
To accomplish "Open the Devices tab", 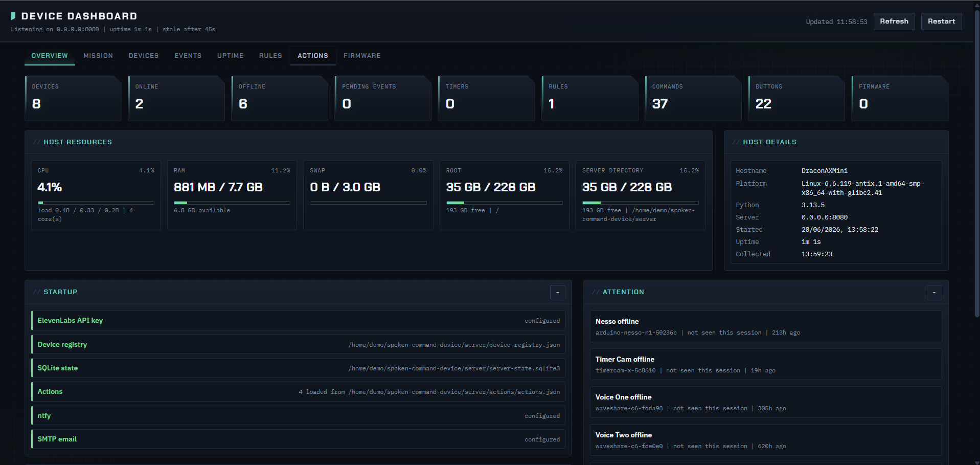I will coord(144,56).
